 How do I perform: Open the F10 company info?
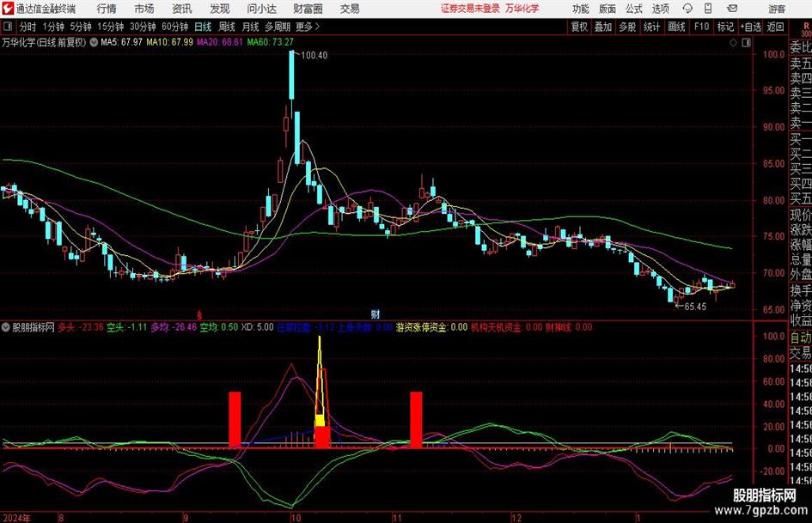701,27
